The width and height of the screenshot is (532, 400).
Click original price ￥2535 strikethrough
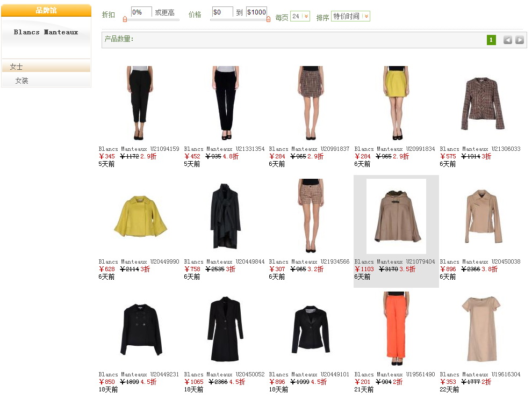click(215, 269)
